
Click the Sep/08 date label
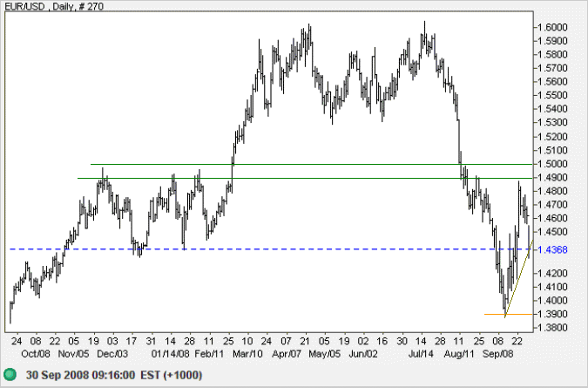point(498,354)
